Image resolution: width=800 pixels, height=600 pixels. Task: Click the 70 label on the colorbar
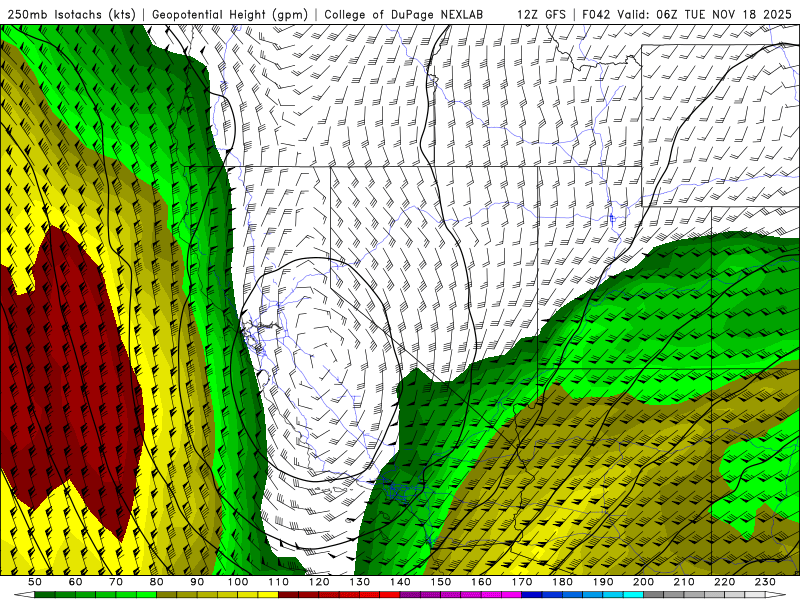(116, 582)
